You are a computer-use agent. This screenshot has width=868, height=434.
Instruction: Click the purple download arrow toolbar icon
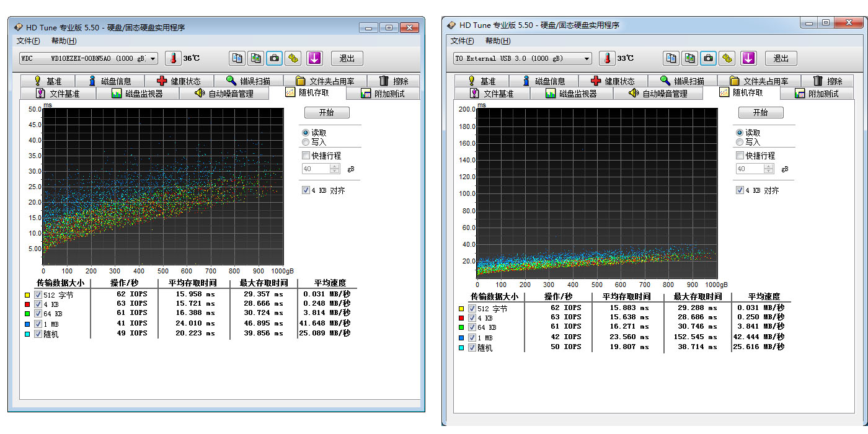click(315, 58)
